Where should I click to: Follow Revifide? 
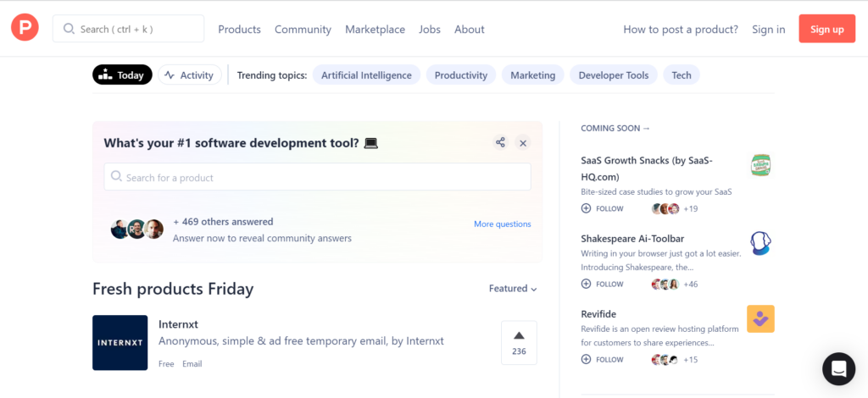603,359
